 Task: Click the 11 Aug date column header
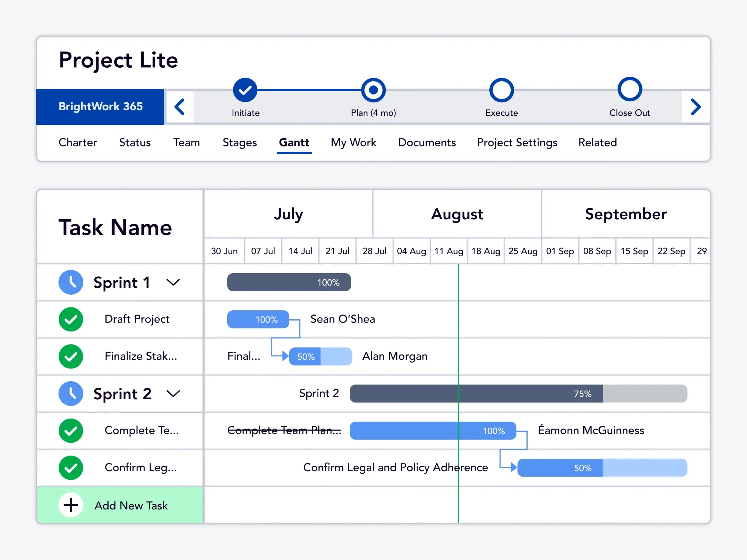[448, 251]
